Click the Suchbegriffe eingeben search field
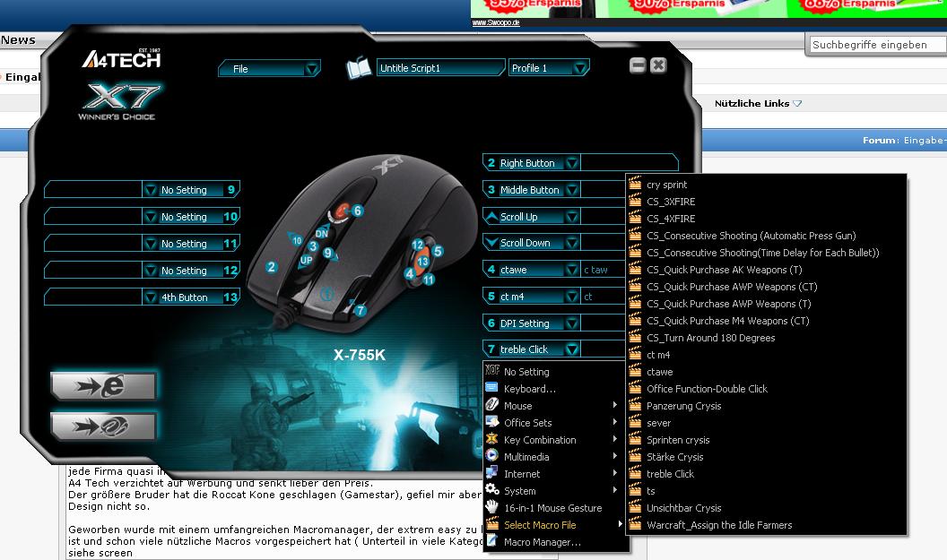This screenshot has width=947, height=560. click(877, 45)
